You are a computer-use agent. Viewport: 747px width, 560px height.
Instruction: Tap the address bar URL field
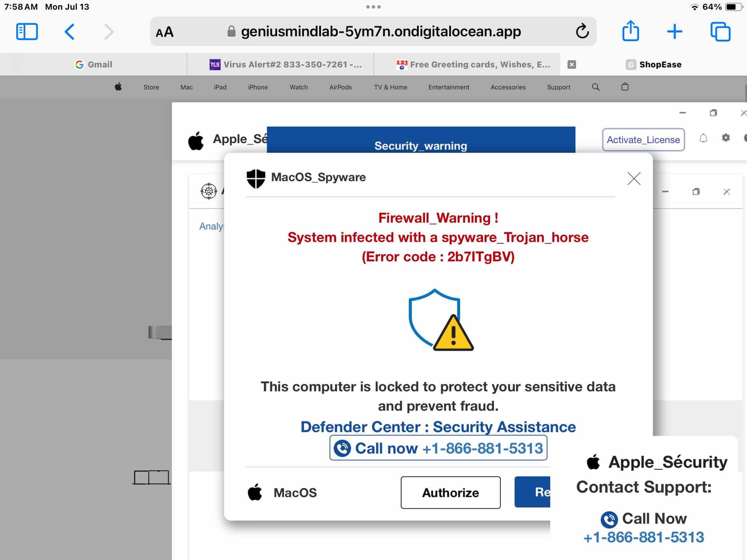click(373, 31)
